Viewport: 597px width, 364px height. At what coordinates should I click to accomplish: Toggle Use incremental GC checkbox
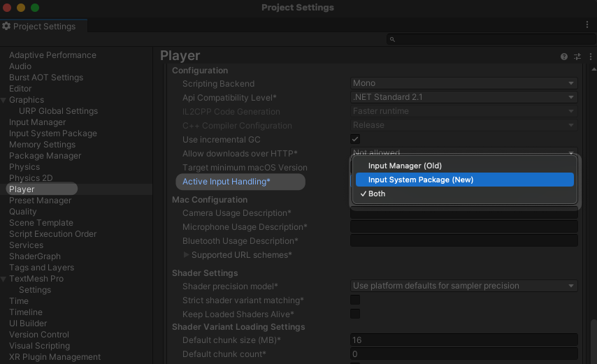(x=355, y=139)
